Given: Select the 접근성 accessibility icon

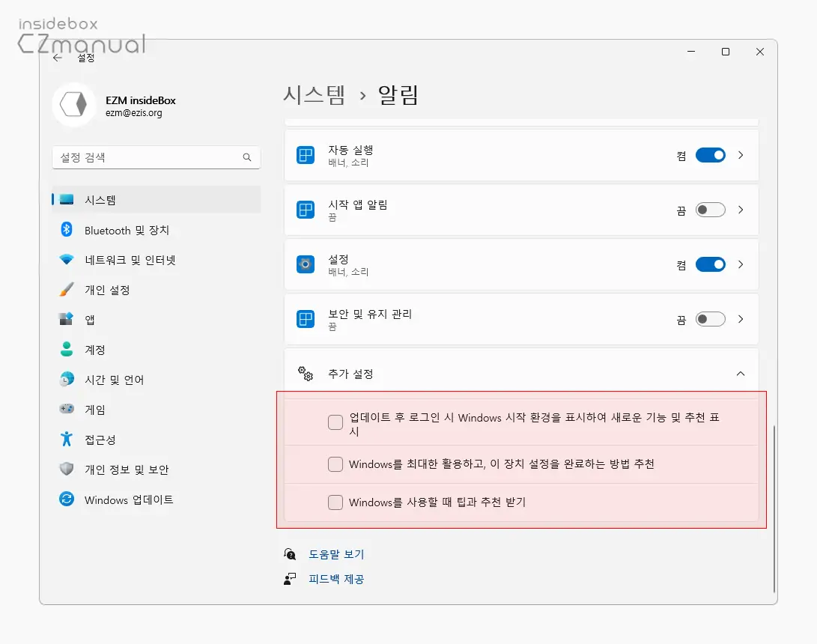Looking at the screenshot, I should click(x=67, y=440).
